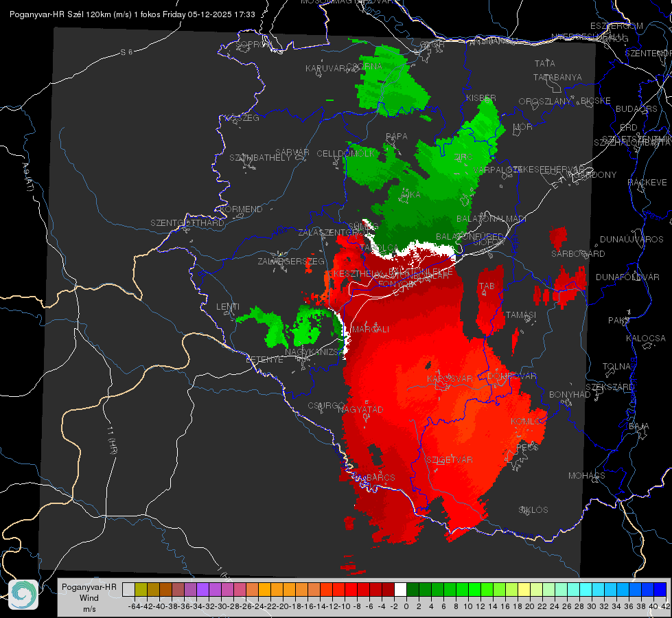Click the DOMBOVAR city label
The height and width of the screenshot is (618, 672).
(x=511, y=376)
